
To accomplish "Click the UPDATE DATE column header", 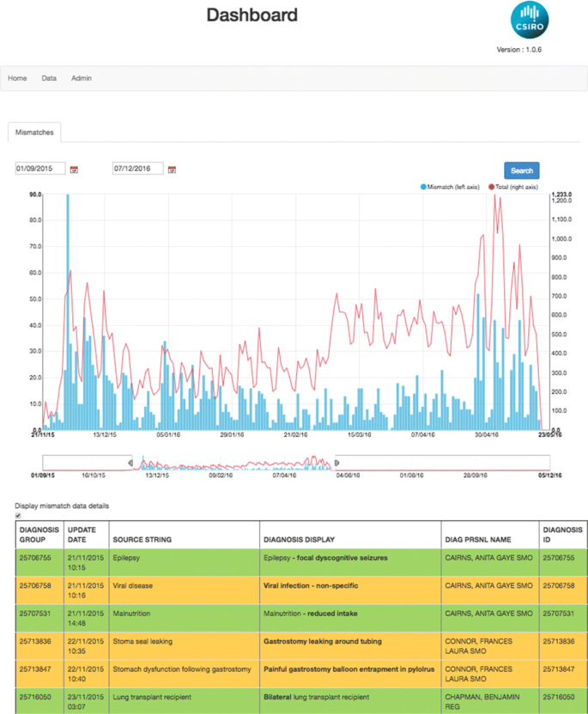I will coord(82,535).
